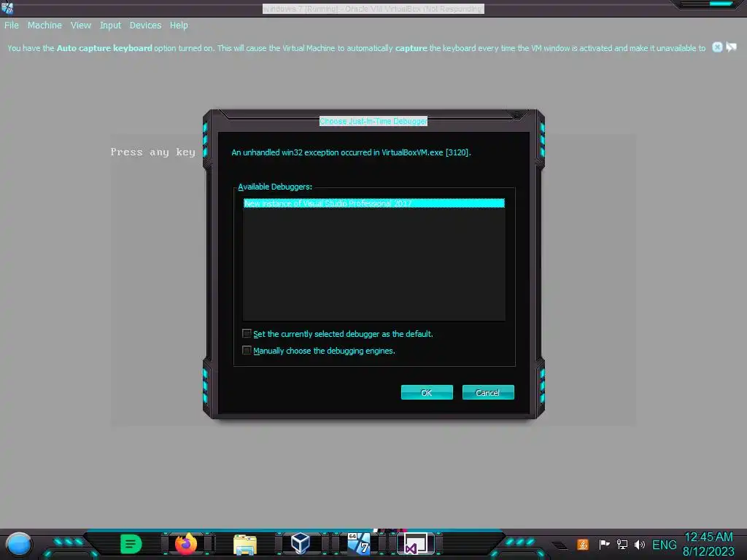Click the don't-show-again notification icon

[x=731, y=47]
